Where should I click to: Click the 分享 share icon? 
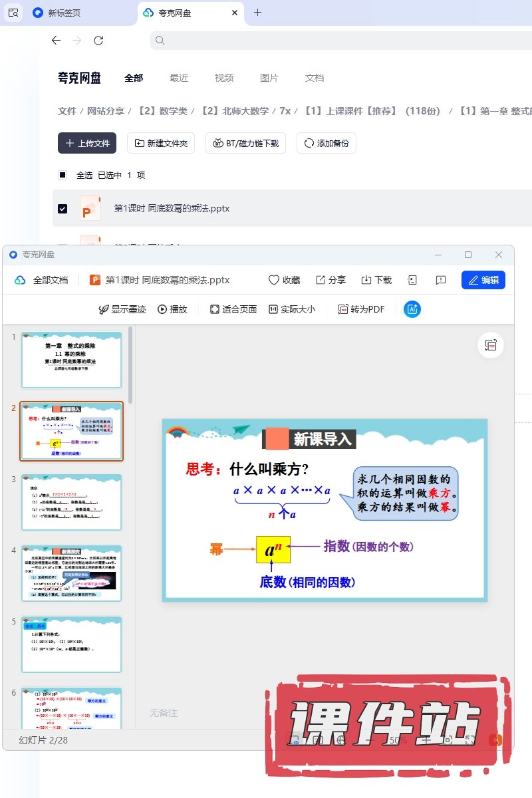[321, 280]
